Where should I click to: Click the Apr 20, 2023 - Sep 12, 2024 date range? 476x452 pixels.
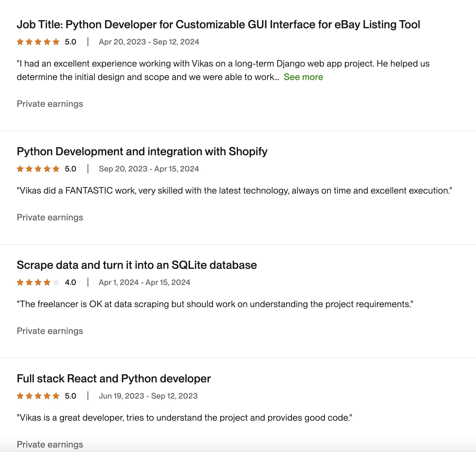[149, 42]
